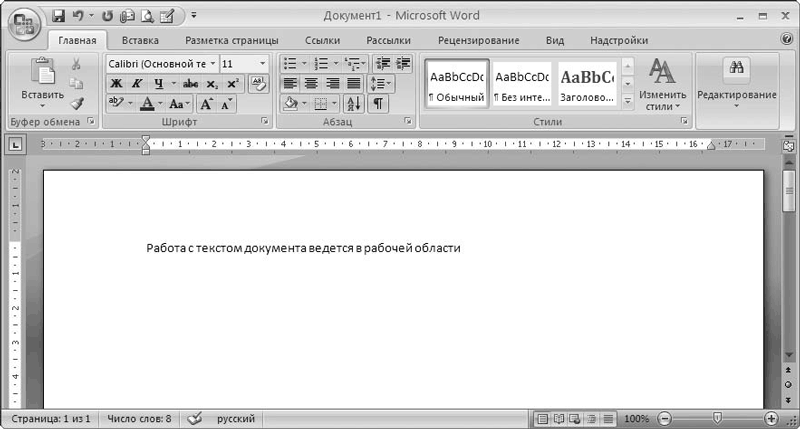Click the Sort A-Z icon
Viewport: 800px width, 429px height.
tap(355, 104)
